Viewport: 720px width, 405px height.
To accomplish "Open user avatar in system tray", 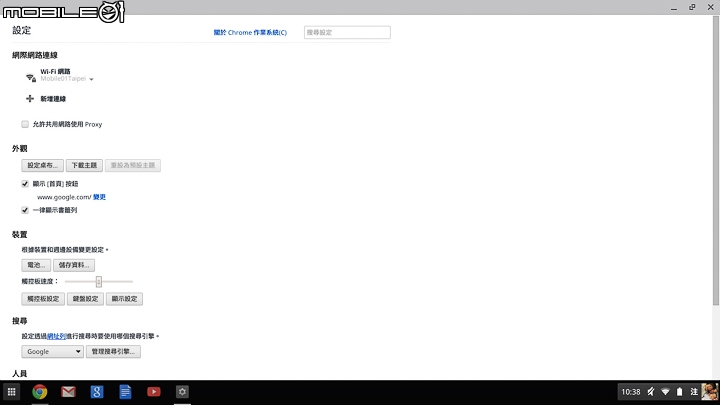I will coord(710,392).
